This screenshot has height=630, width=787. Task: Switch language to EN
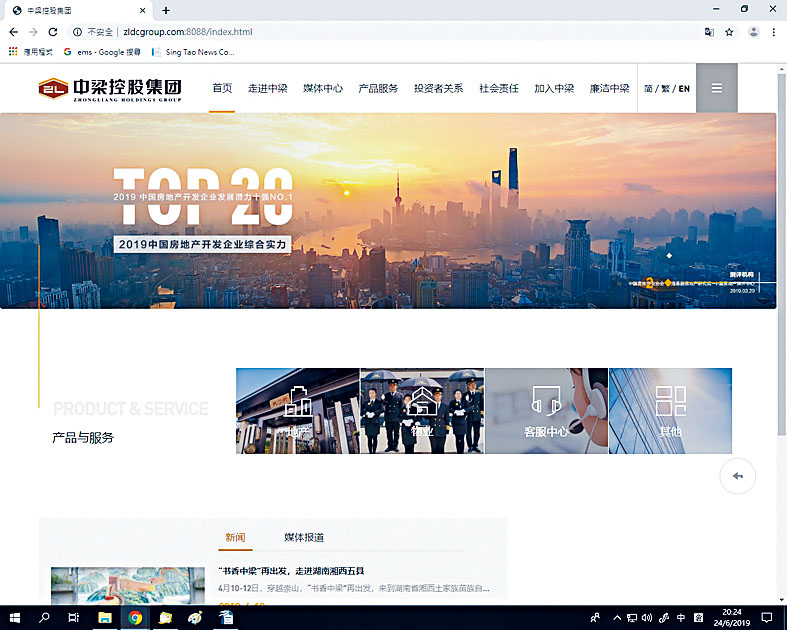click(x=684, y=89)
